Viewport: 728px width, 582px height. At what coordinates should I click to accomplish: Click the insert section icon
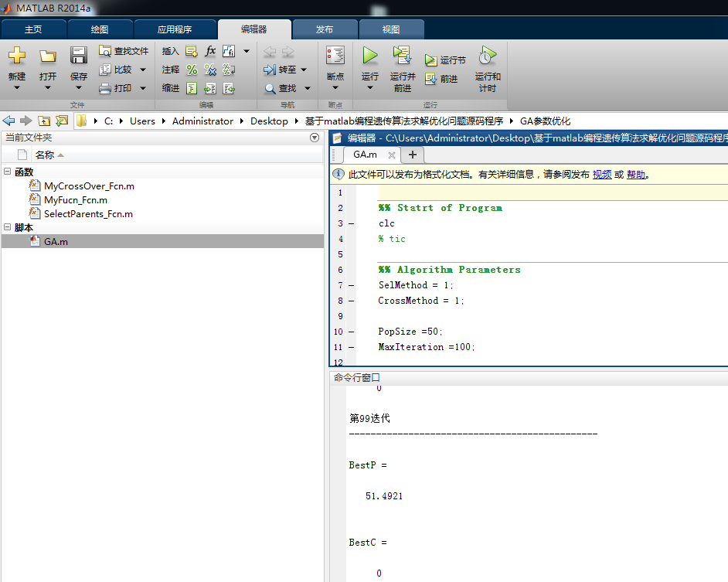192,51
